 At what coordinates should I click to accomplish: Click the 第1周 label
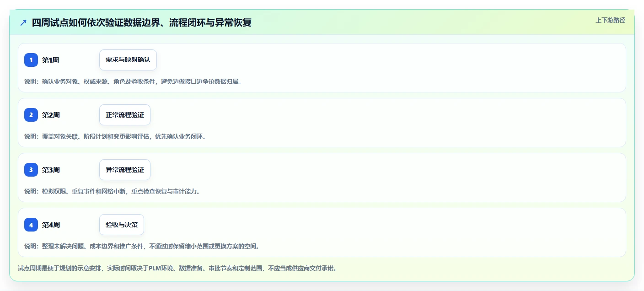(x=51, y=60)
